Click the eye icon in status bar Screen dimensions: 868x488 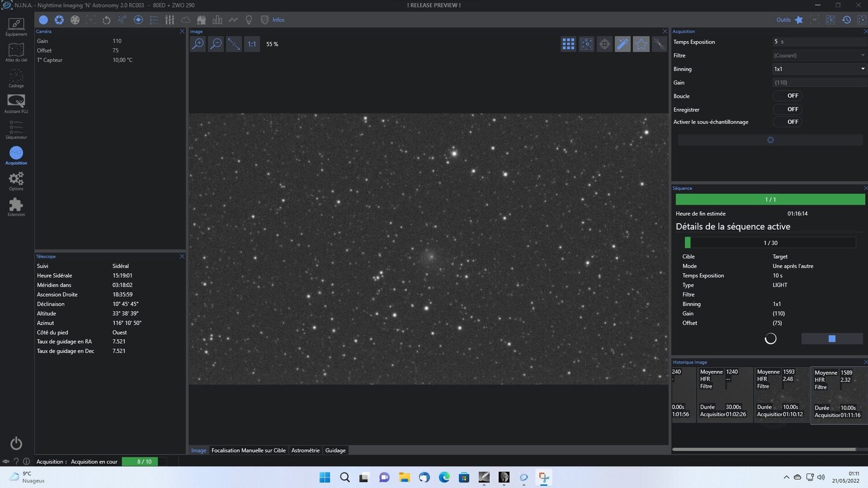[6, 461]
